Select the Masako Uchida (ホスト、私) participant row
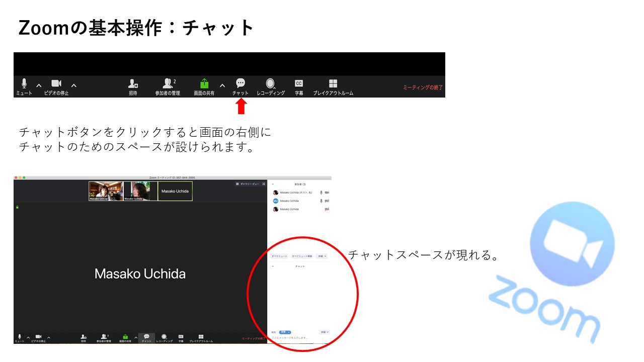644x362 pixels. click(300, 193)
